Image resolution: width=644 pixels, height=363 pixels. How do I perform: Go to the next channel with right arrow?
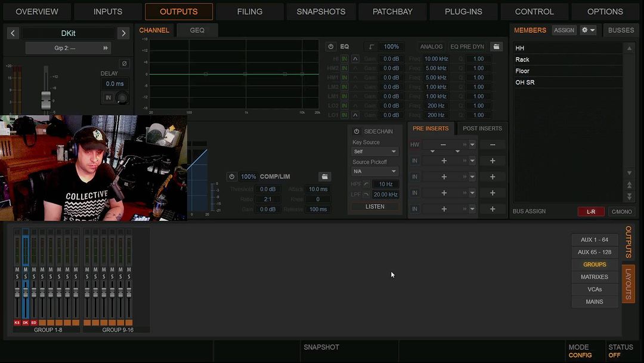(x=123, y=33)
